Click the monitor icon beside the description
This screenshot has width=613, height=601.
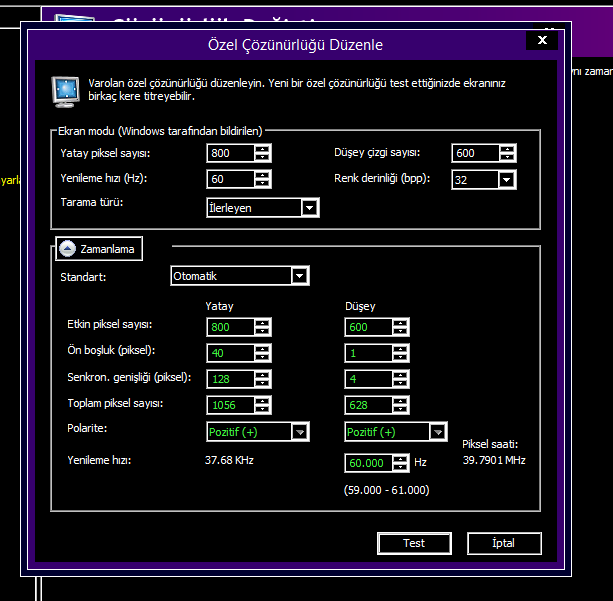[x=64, y=91]
